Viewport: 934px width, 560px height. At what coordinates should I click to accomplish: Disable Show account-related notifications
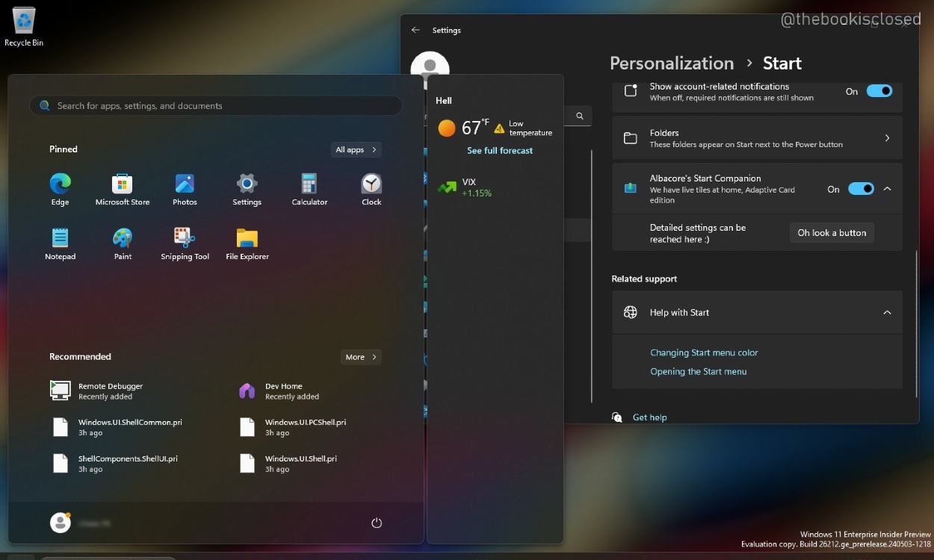click(879, 90)
